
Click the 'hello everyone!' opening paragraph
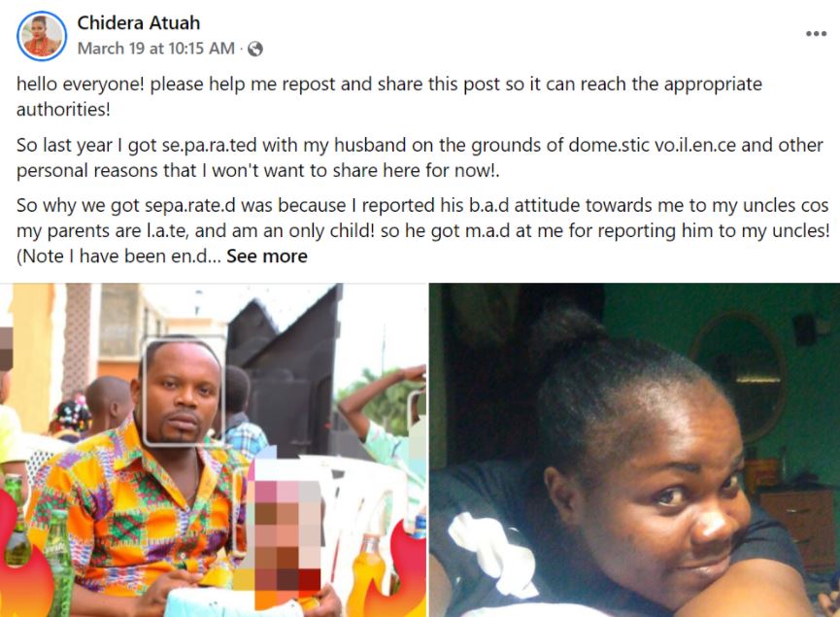388,97
